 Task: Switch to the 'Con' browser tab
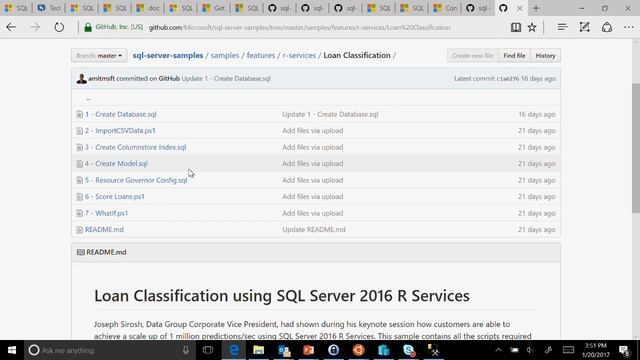tap(446, 8)
